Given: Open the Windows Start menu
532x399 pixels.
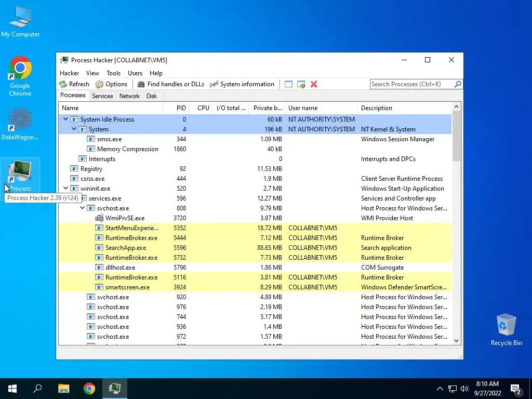Looking at the screenshot, I should (x=12, y=389).
